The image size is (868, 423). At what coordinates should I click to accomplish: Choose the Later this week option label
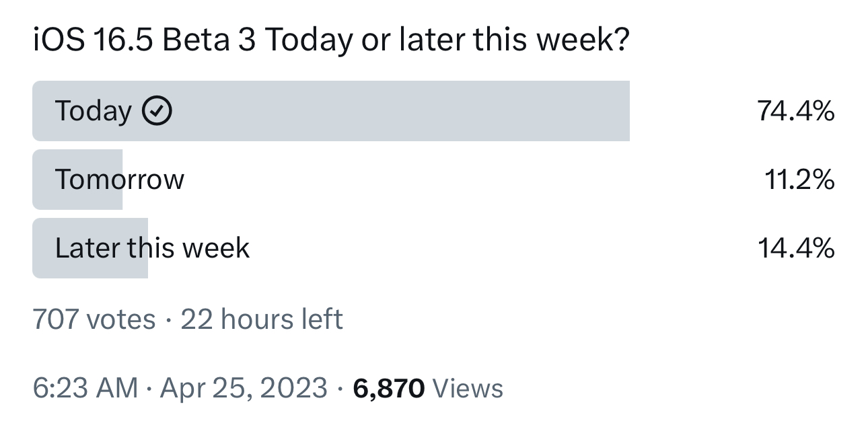(152, 248)
